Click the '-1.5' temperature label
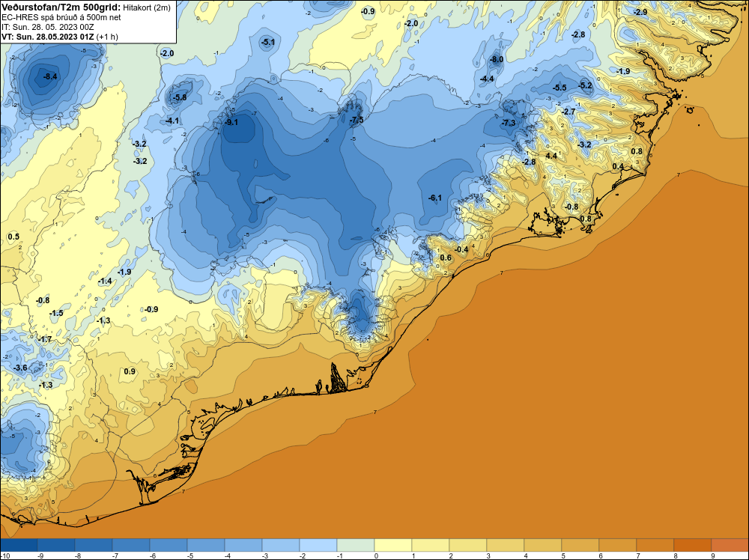 click(56, 313)
